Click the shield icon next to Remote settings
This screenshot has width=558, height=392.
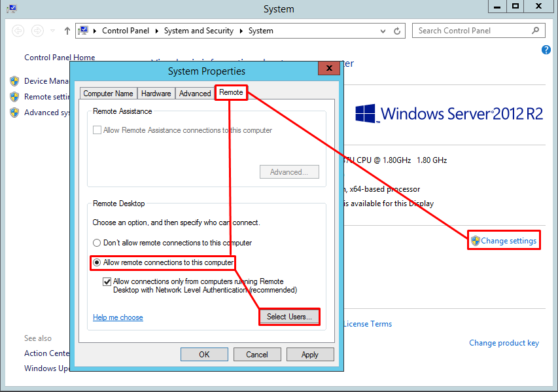click(14, 97)
